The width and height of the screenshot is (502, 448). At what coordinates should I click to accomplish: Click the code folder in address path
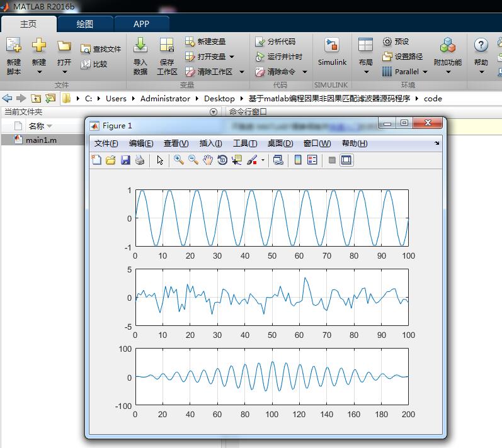click(x=433, y=99)
